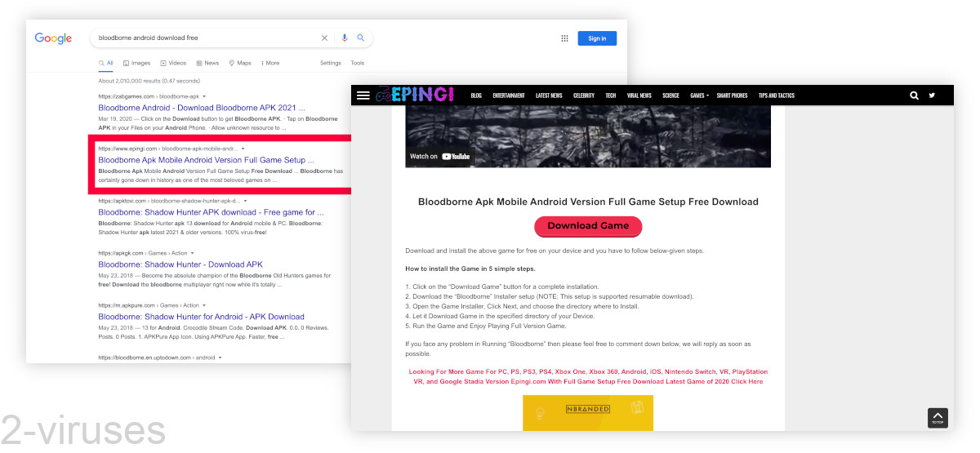
Task: Click the yellow NBRANDED ad banner
Action: coord(588,413)
